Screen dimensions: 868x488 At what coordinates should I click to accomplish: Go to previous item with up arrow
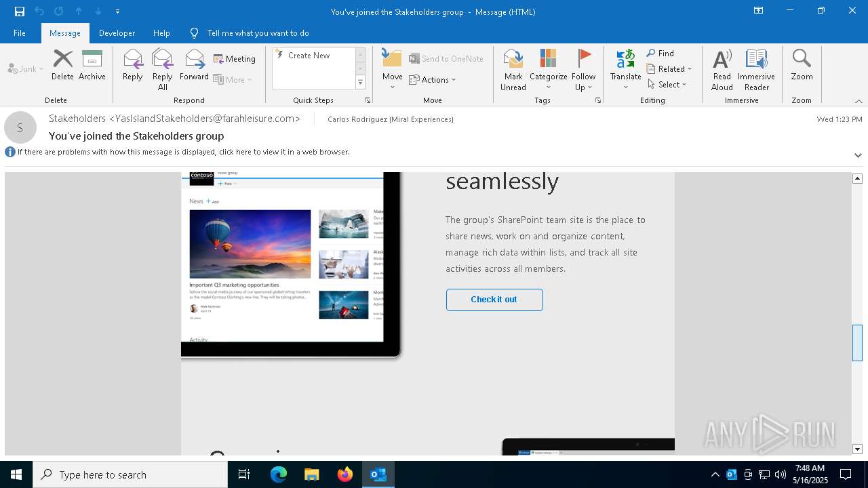coord(79,12)
